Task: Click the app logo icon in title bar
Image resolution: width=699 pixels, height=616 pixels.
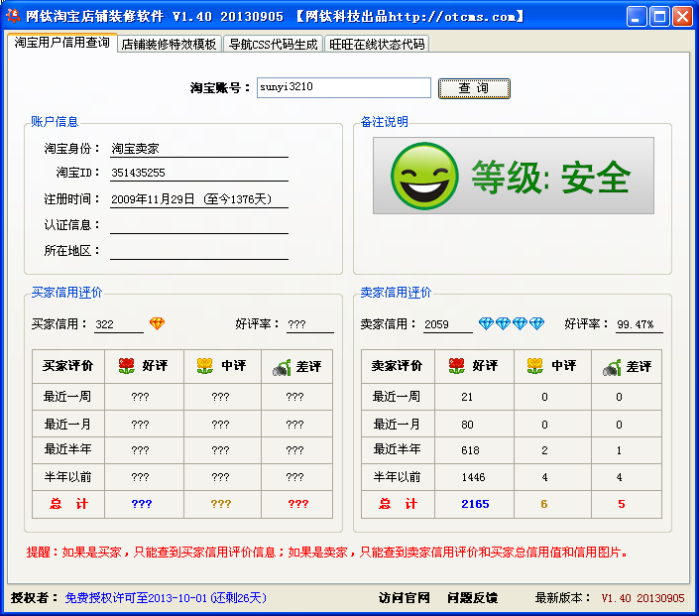Action: coord(14,17)
